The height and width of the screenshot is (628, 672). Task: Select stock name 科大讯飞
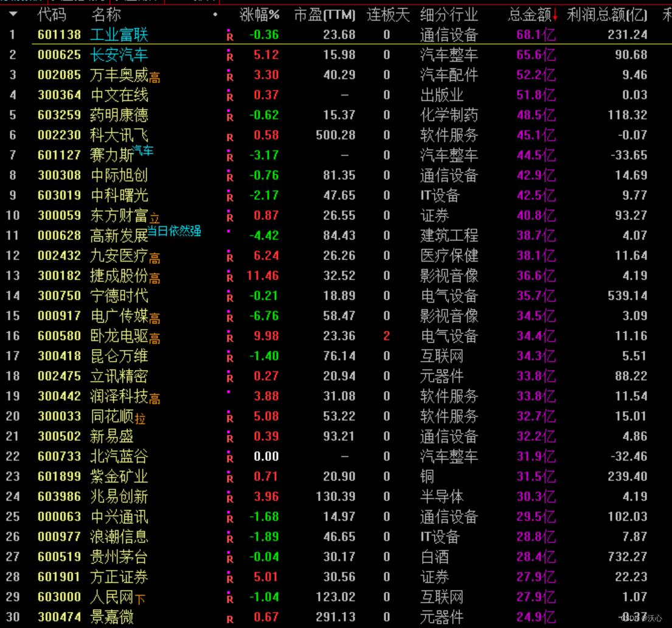(x=119, y=135)
